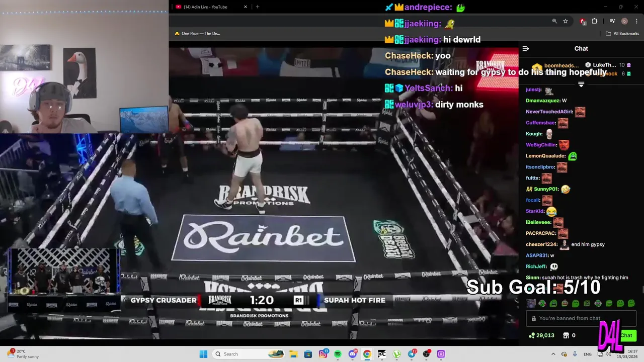644x362 pixels.
Task: Open File Explorer from taskbar
Action: click(x=293, y=354)
